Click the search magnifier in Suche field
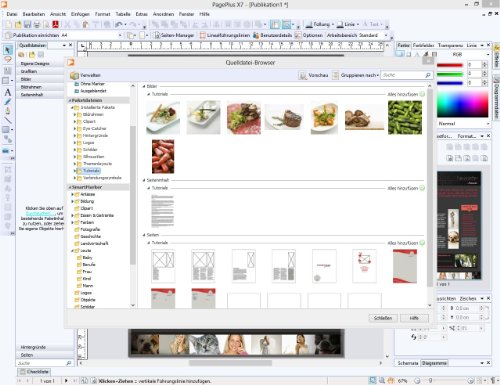The width and height of the screenshot is (500, 385). pyautogui.click(x=428, y=75)
